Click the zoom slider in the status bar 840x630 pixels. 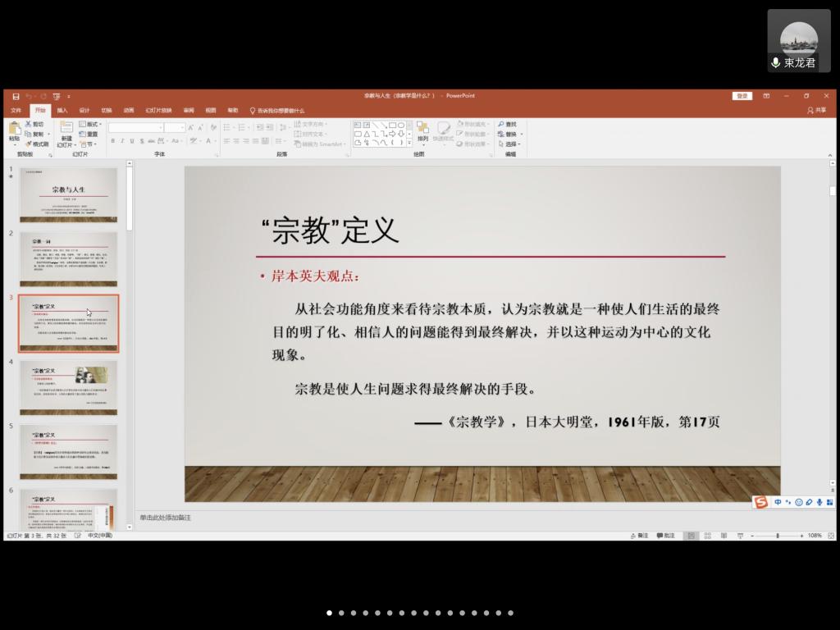coord(778,536)
